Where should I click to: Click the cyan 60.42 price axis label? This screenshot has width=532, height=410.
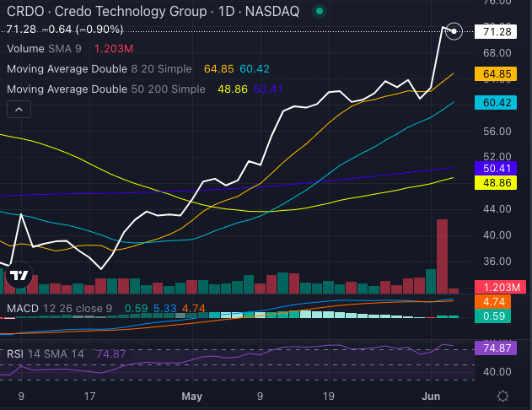(x=496, y=103)
